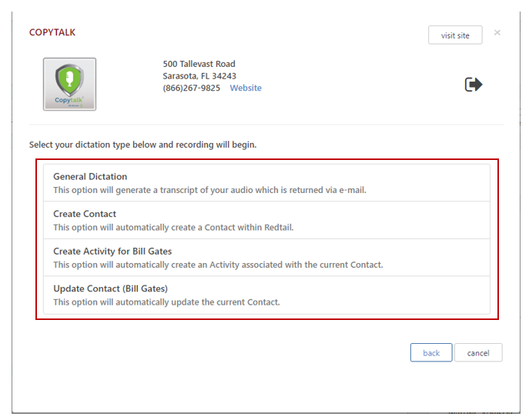Click the back button
This screenshot has height=420, width=529.
pyautogui.click(x=431, y=352)
